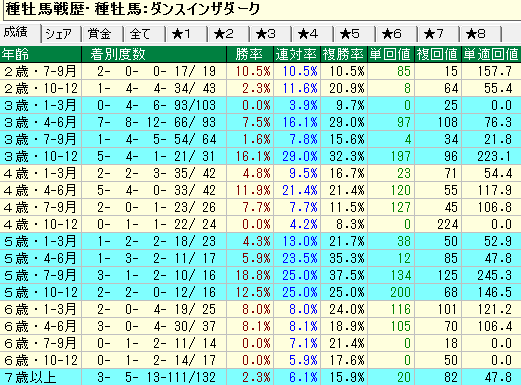
Task: Open the ★5 star tab
Action: pyautogui.click(x=354, y=34)
